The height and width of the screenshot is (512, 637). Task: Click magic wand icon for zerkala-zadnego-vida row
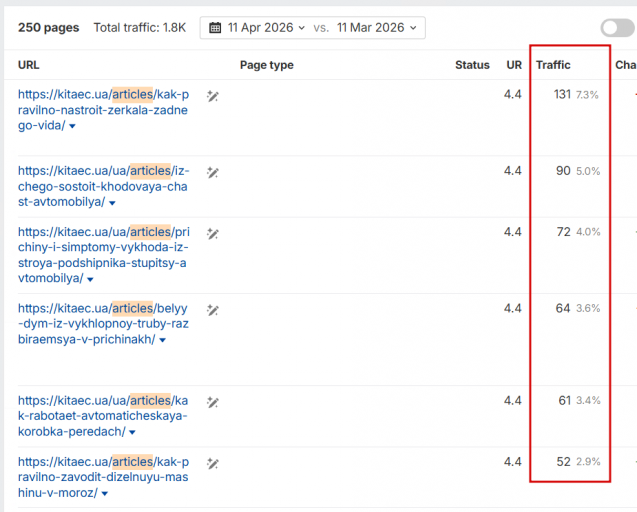(x=212, y=96)
